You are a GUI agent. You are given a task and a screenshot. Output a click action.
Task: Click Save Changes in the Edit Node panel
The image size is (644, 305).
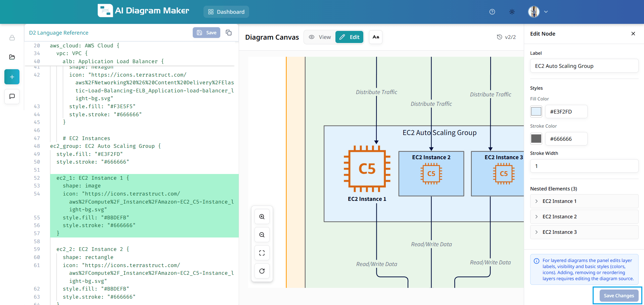point(618,295)
